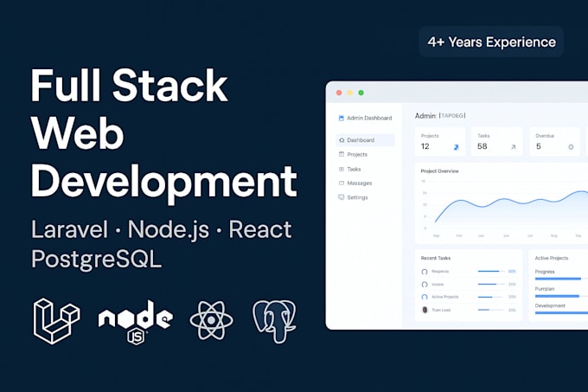Click the Projects count 12

click(x=425, y=146)
